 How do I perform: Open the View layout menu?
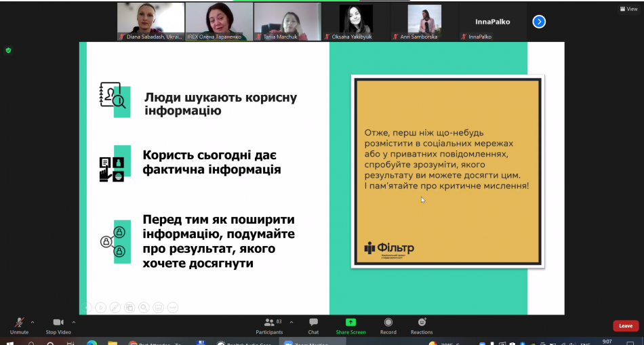627,9
